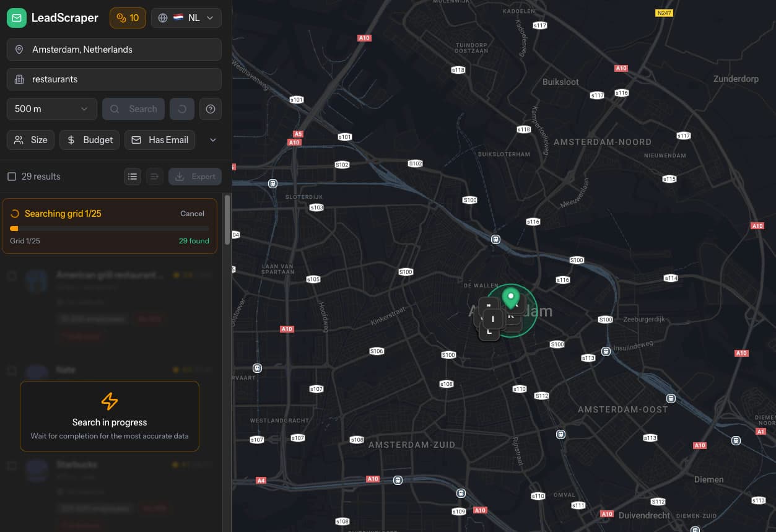Expand more filters with the chevron after Has Email
Screen dimensions: 776x532
click(x=212, y=139)
